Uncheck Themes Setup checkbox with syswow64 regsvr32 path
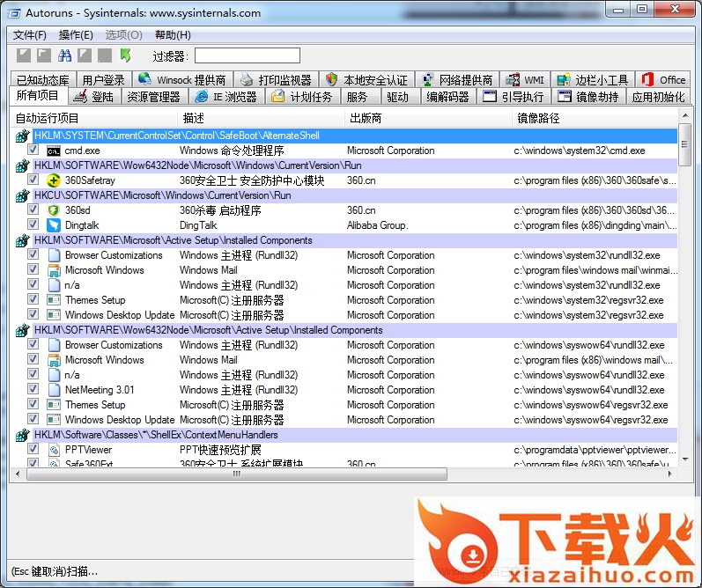The height and width of the screenshot is (588, 702). 33,404
